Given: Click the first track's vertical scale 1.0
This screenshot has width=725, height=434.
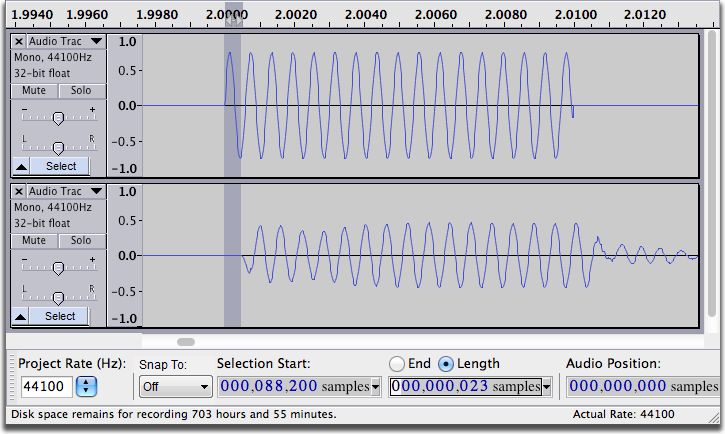Looking at the screenshot, I should click(127, 42).
